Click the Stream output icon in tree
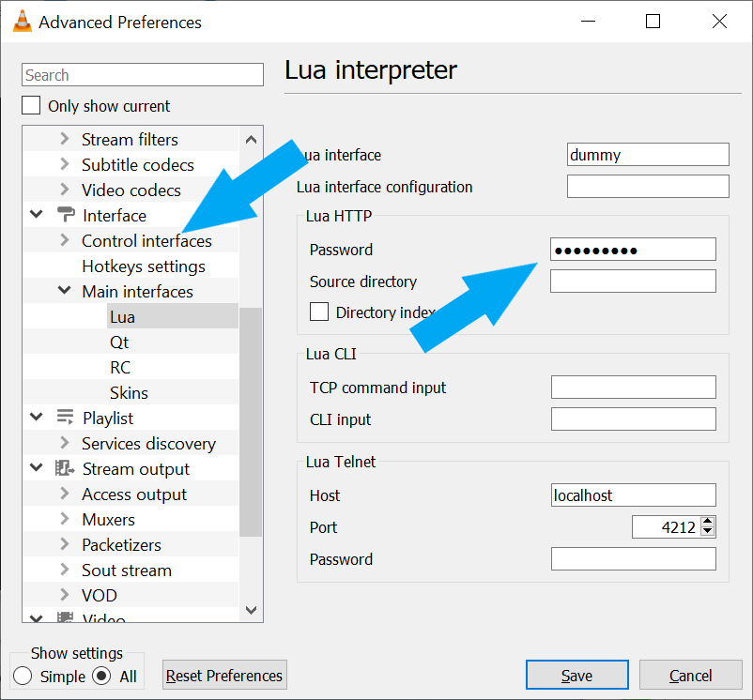Screen dimensions: 753x700 point(66,468)
